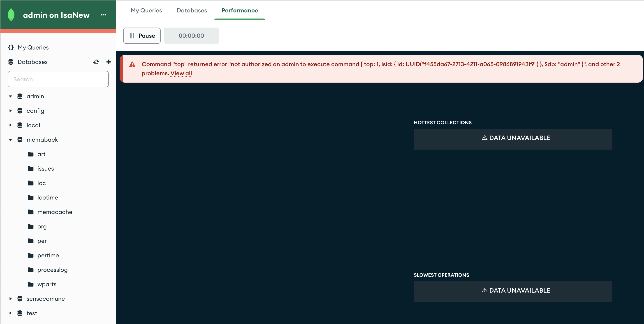
Task: Pause the performance monitoring
Action: pyautogui.click(x=142, y=36)
